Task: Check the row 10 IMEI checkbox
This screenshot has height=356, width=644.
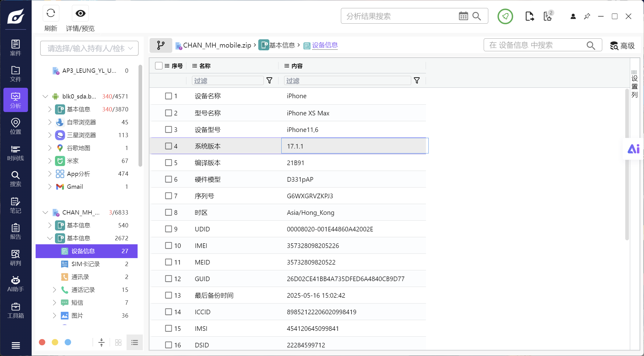Action: [169, 246]
